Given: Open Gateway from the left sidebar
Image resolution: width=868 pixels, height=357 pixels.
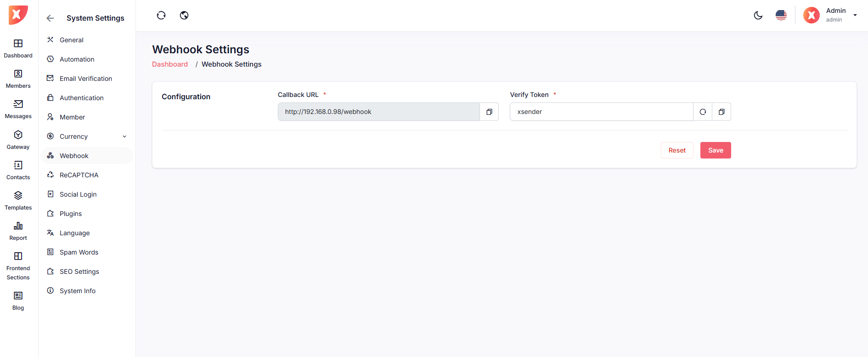Looking at the screenshot, I should point(18,140).
